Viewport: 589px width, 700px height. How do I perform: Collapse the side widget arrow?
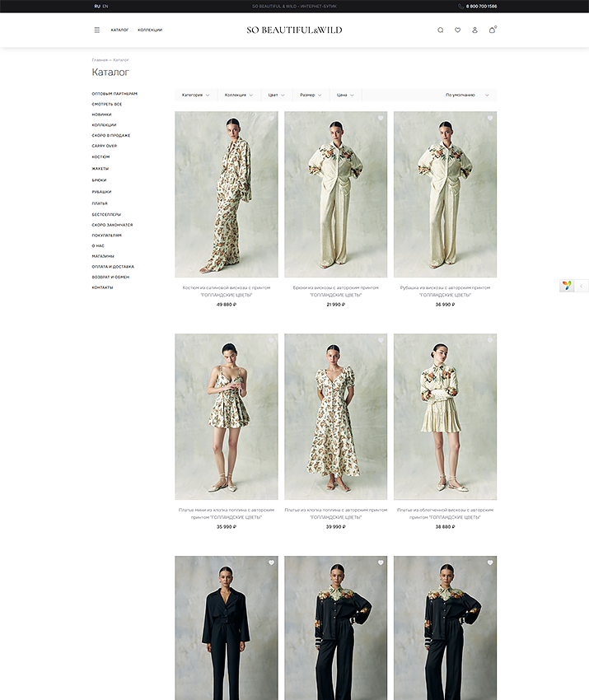pyautogui.click(x=582, y=286)
